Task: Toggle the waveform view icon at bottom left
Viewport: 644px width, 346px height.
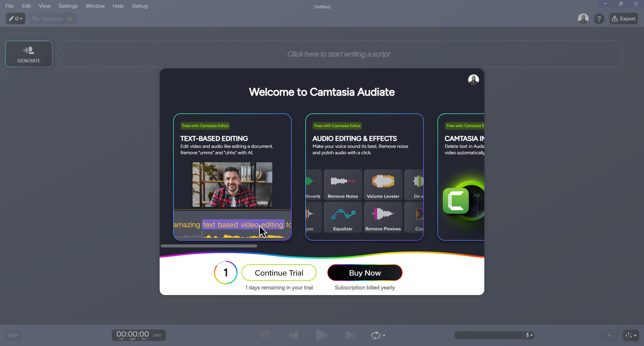Action: click(x=13, y=335)
